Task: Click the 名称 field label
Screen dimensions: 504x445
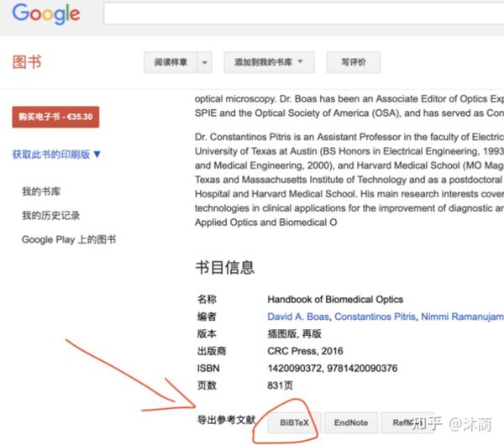Action: 207,300
